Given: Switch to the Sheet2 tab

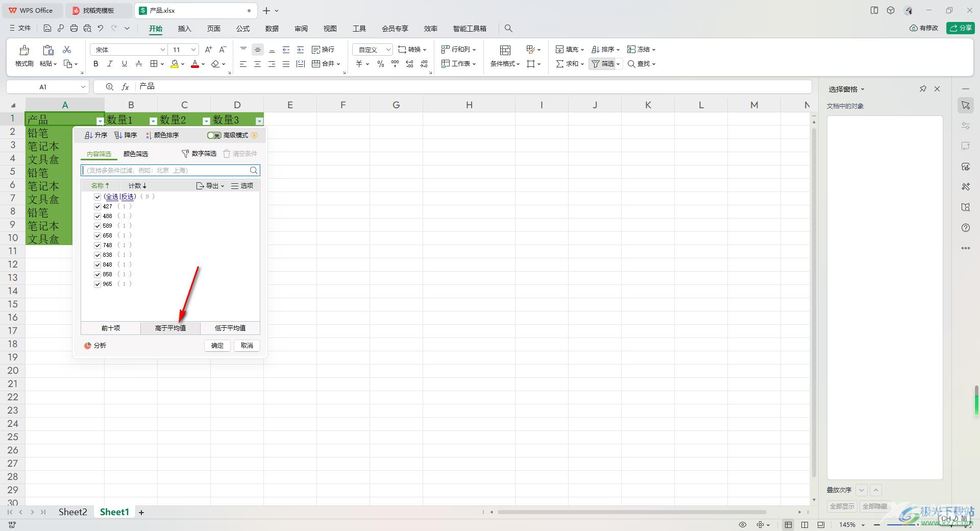Looking at the screenshot, I should coord(72,512).
